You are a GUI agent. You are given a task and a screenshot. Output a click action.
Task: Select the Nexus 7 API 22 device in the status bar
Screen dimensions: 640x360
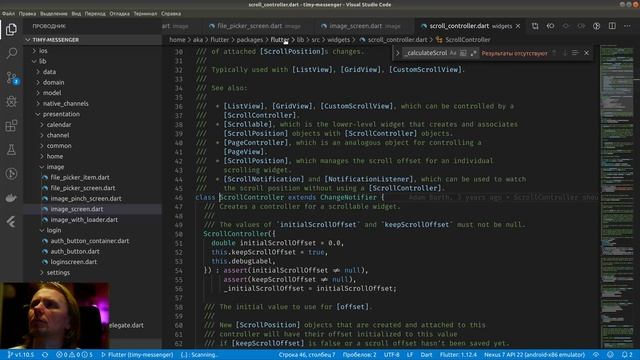[534, 355]
